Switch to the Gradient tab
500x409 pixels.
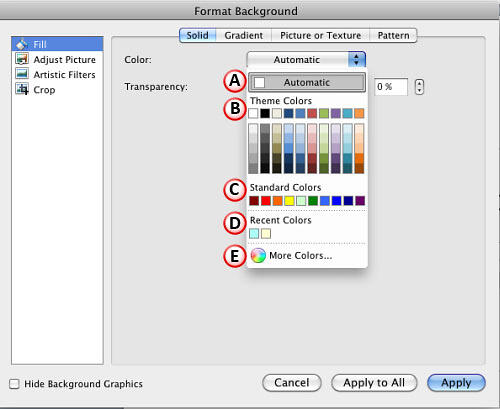[x=244, y=35]
